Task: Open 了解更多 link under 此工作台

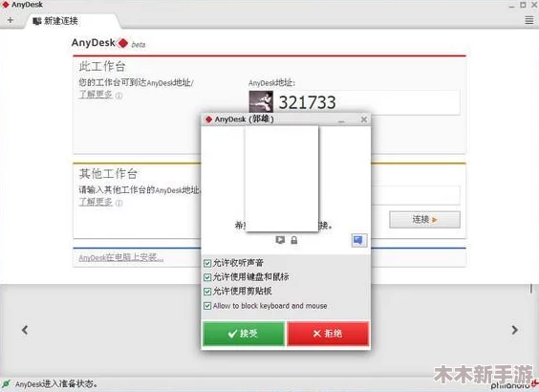Action: tap(96, 95)
